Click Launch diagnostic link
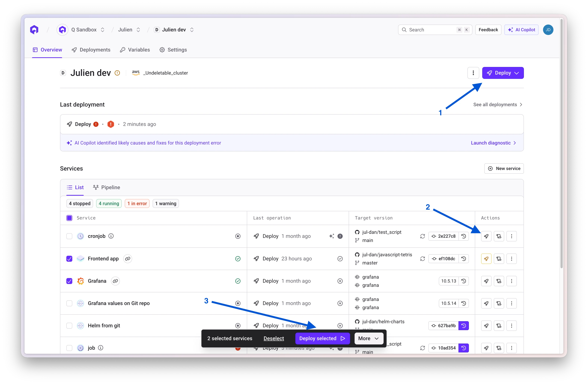The image size is (588, 385). coord(493,143)
